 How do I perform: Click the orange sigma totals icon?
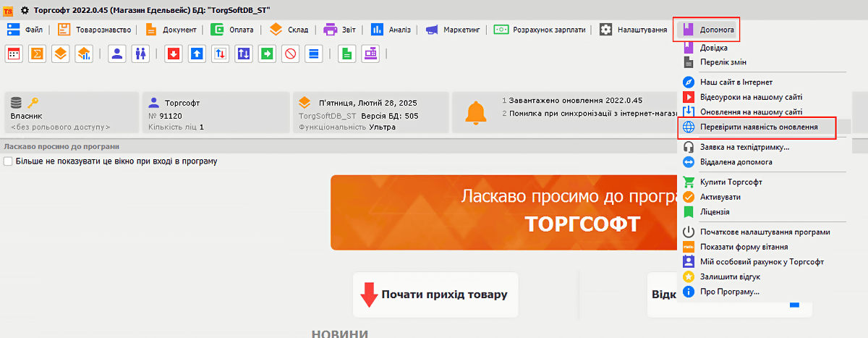[38, 54]
